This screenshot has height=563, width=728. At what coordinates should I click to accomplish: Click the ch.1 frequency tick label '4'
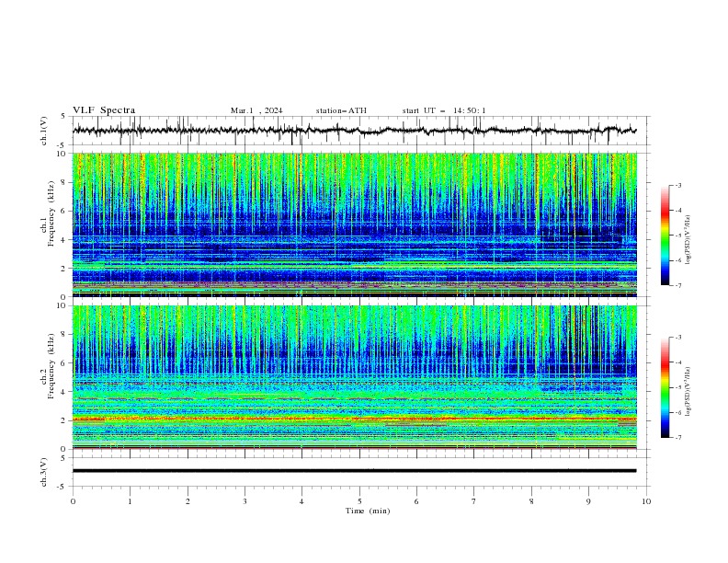click(x=64, y=240)
